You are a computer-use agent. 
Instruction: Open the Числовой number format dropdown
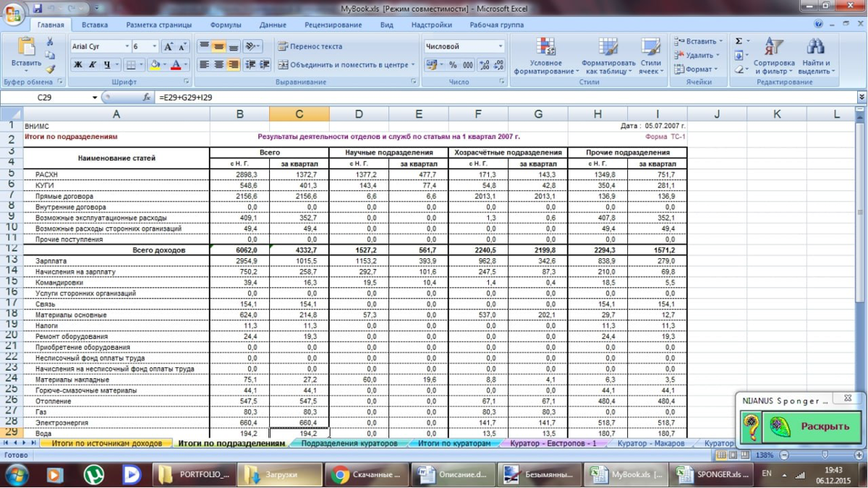500,46
